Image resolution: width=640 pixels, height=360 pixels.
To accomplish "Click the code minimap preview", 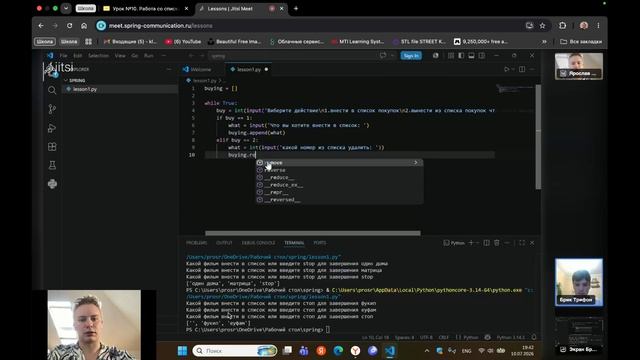I will [515, 89].
